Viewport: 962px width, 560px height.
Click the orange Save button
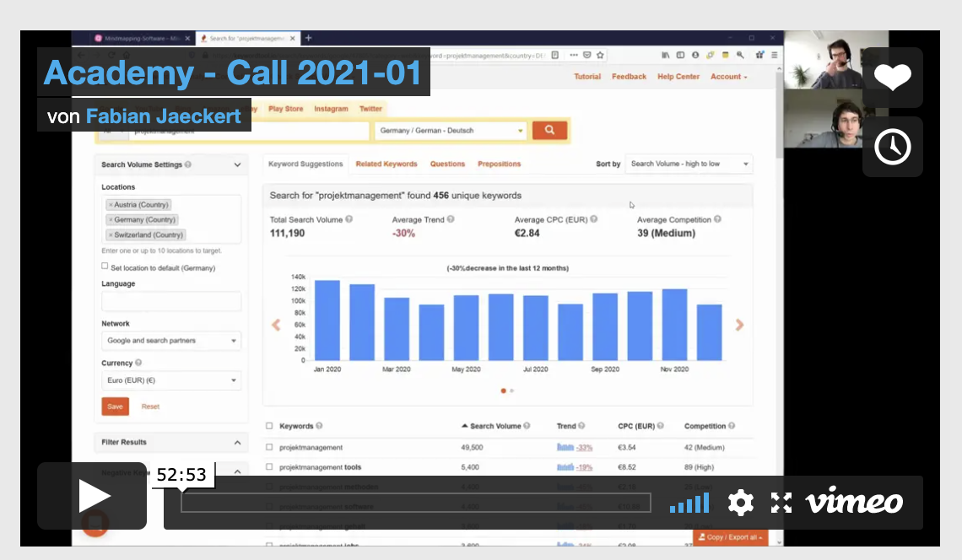point(116,407)
